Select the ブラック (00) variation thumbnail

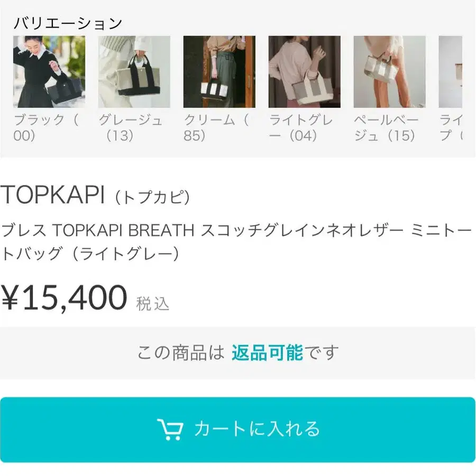[49, 71]
